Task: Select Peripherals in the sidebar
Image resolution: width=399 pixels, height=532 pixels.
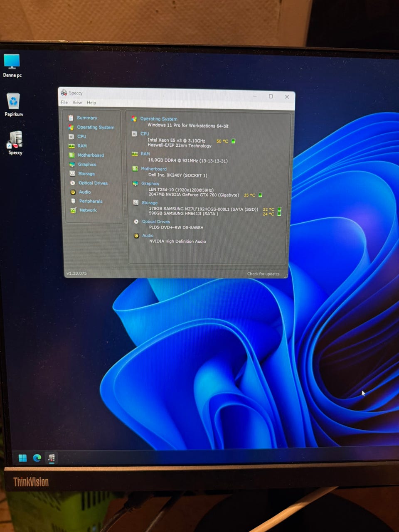Action: pos(91,201)
